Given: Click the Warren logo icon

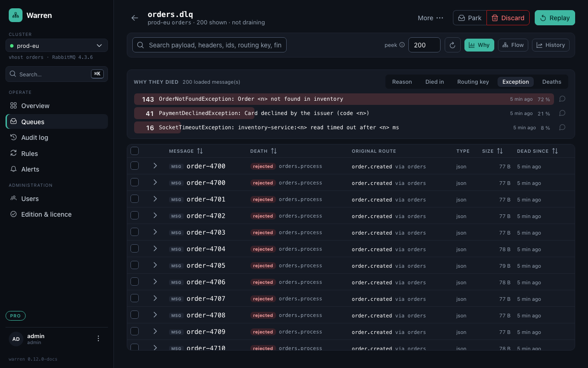Looking at the screenshot, I should 16,15.
